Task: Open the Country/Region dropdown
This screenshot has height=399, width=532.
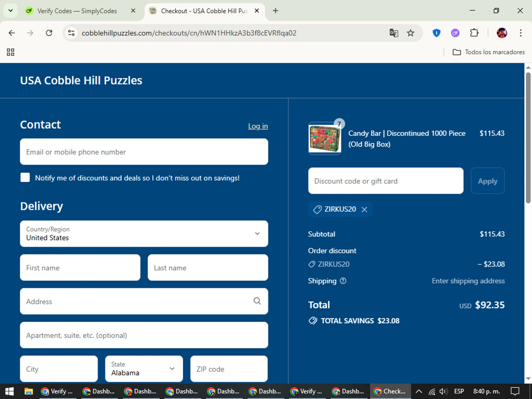Action: pyautogui.click(x=144, y=234)
